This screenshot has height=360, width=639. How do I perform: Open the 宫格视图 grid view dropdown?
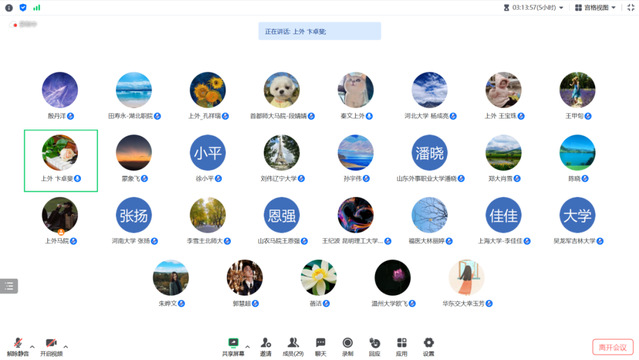[595, 8]
